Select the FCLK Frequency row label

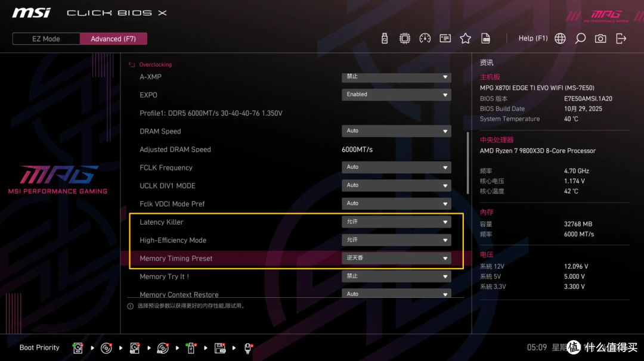(166, 167)
